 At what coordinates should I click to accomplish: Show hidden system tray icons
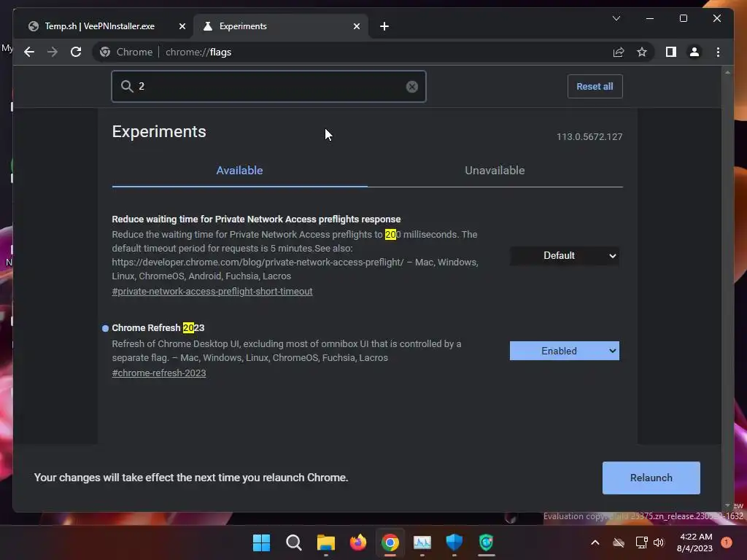[595, 542]
